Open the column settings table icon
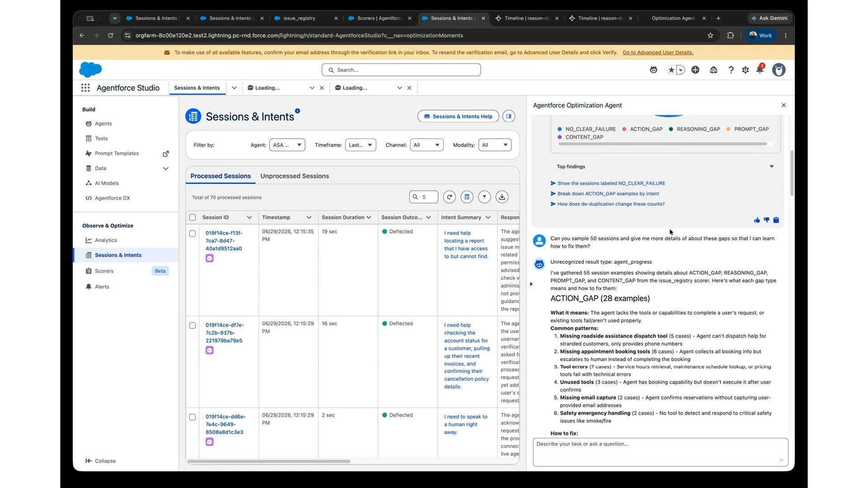Image resolution: width=868 pixels, height=488 pixels. [467, 197]
